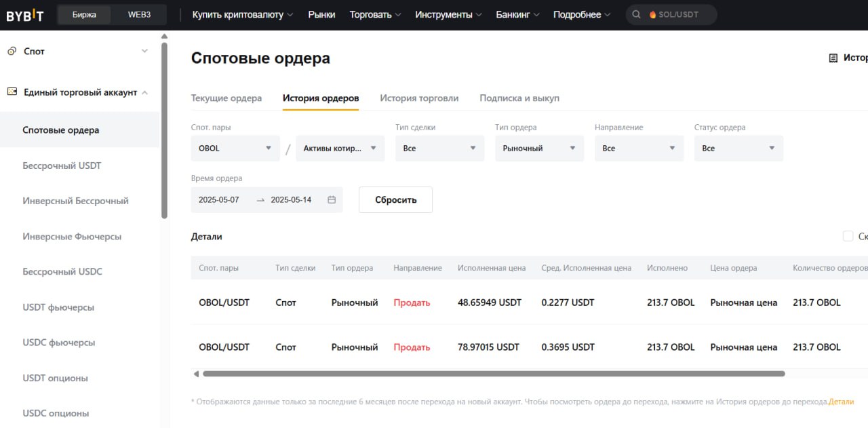The width and height of the screenshot is (868, 428).
Task: Click the 0.2277 USDT average price
Action: (x=568, y=303)
